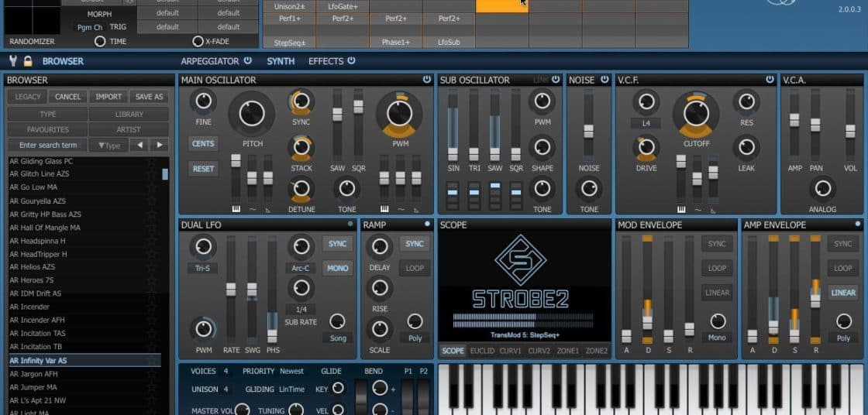Toggle the Effects power icon
Screen dimensions: 868x415
(352, 61)
